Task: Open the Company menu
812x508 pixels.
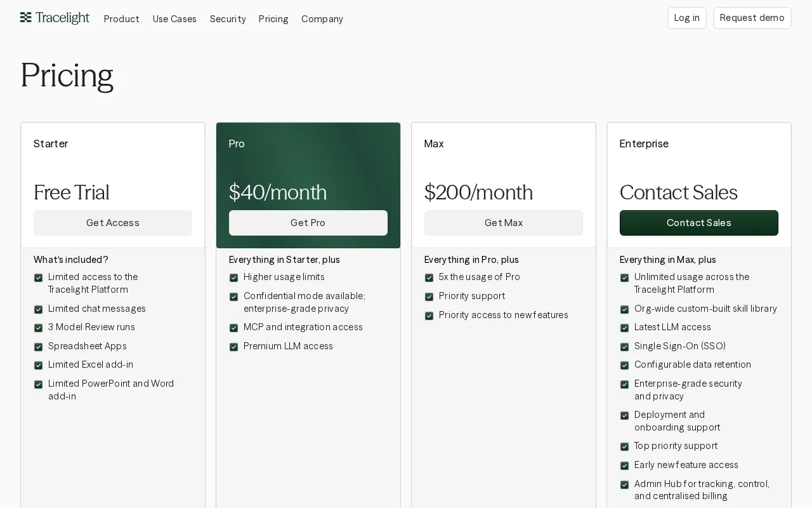Action: (322, 19)
